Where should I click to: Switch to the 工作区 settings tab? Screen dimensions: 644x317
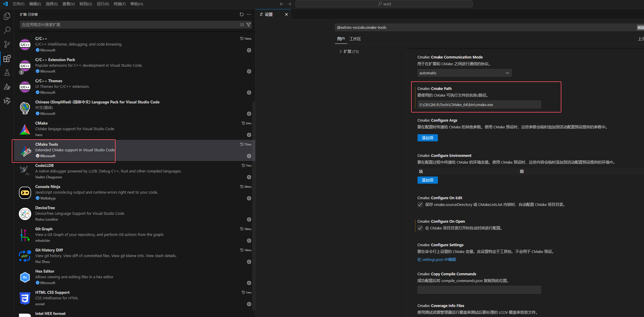[x=355, y=39]
